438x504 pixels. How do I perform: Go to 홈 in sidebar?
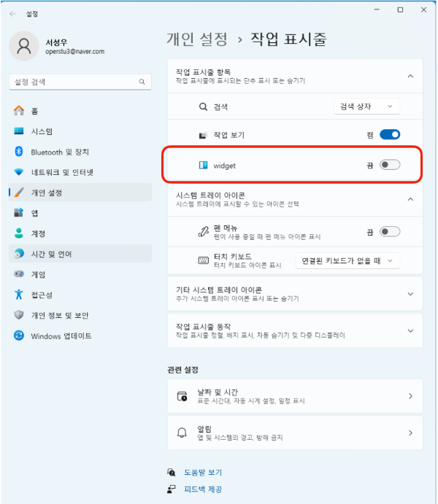(x=80, y=111)
